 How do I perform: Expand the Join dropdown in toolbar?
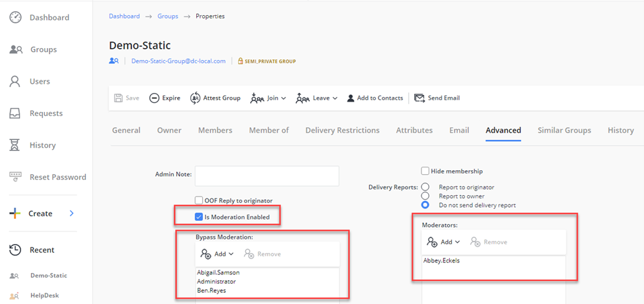[x=268, y=98]
